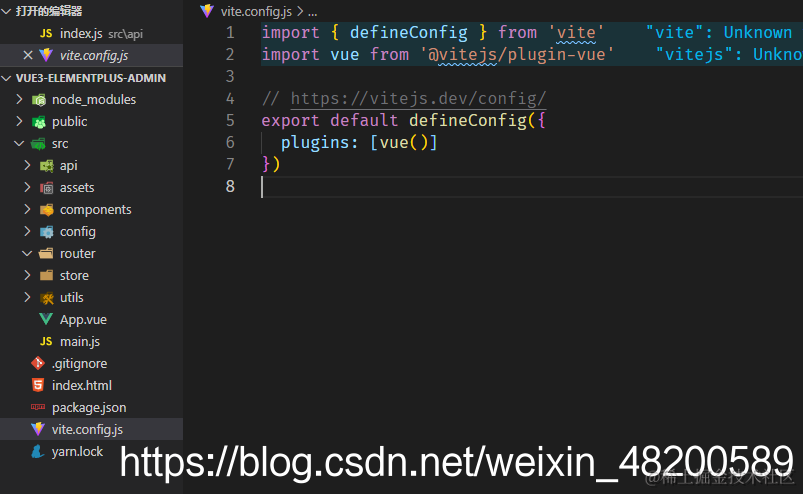Click the components folder icon
This screenshot has width=803, height=494.
[x=47, y=210]
